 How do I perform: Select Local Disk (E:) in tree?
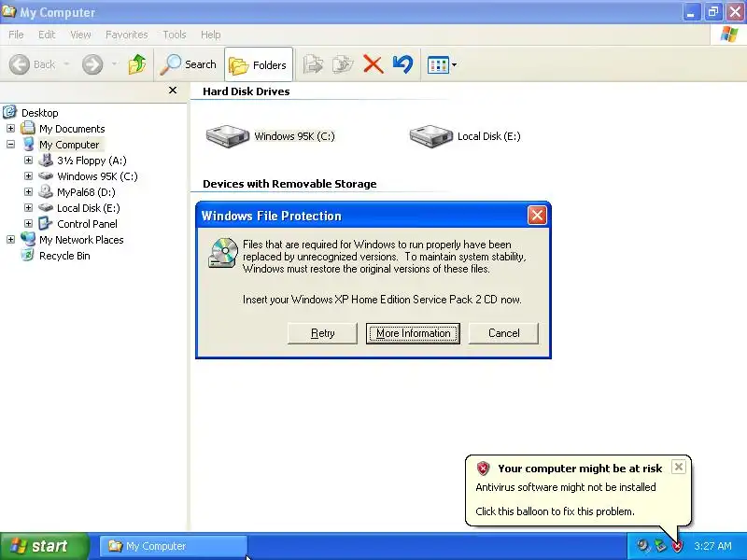point(88,208)
